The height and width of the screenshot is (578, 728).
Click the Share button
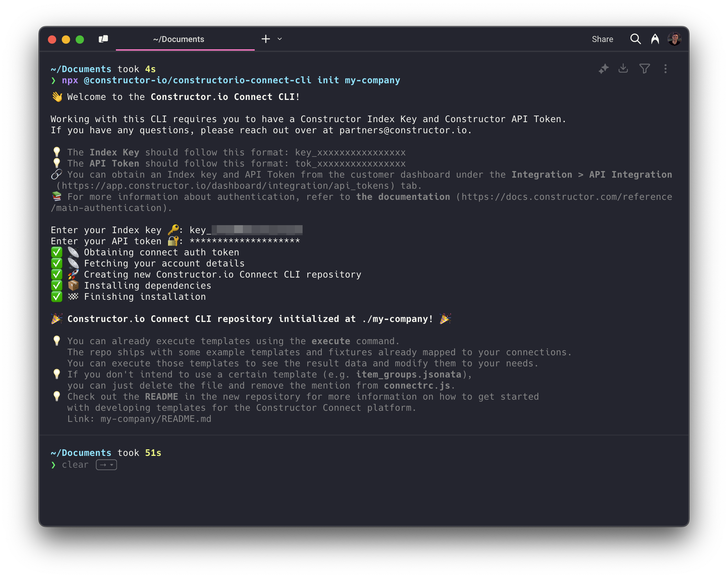coord(602,39)
